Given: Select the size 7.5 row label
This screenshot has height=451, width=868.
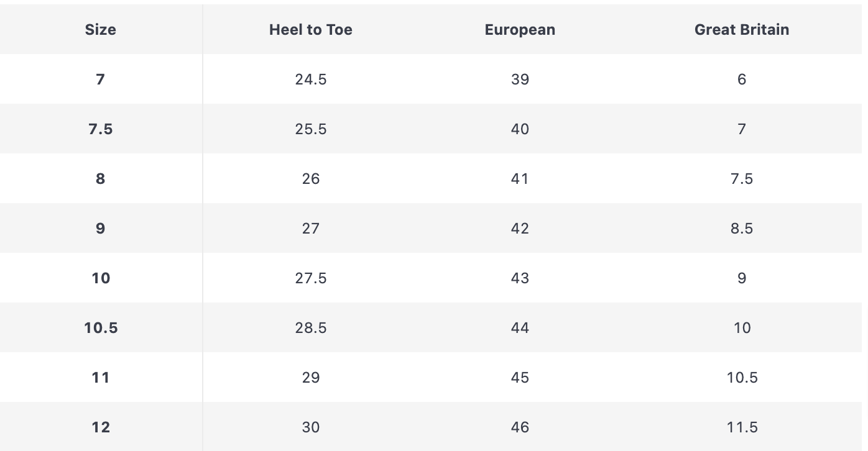Looking at the screenshot, I should (100, 129).
